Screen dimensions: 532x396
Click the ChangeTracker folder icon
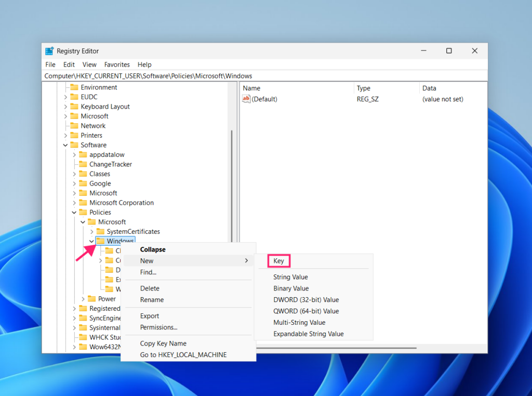tap(83, 164)
